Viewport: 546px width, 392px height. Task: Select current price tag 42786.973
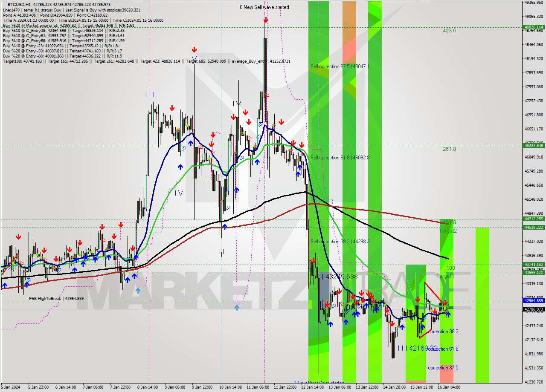pos(533,309)
